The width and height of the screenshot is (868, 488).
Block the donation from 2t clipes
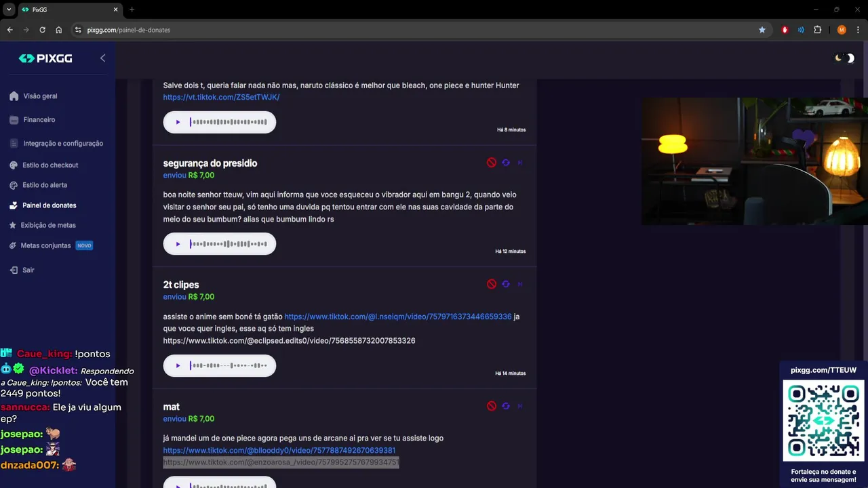tap(492, 284)
